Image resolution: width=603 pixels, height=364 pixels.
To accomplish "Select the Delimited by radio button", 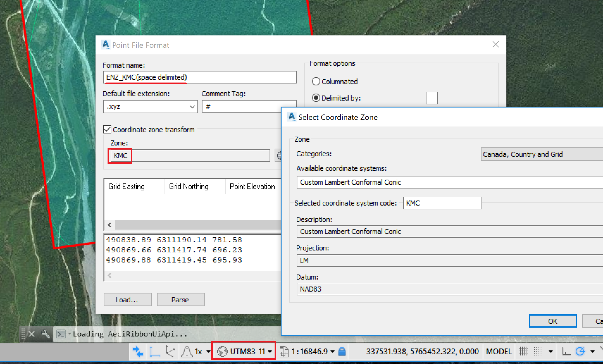I will (316, 98).
